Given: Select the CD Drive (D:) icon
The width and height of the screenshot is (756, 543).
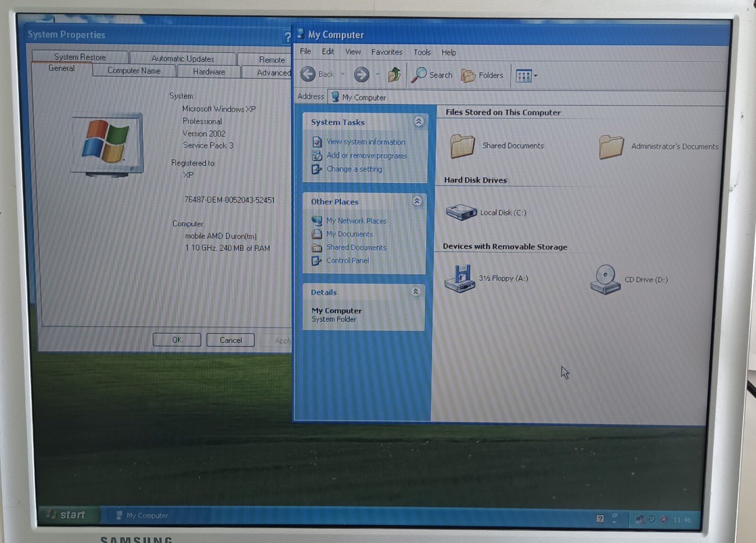Looking at the screenshot, I should [605, 279].
